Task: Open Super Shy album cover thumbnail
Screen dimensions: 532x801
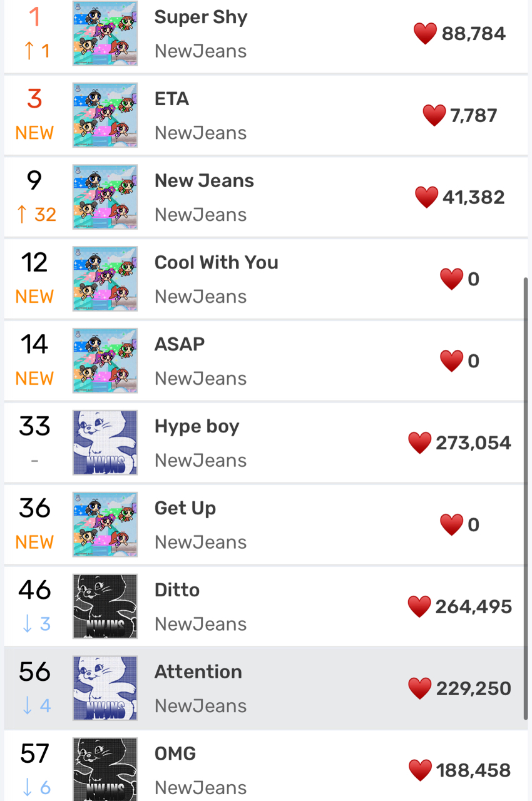Action: [105, 33]
